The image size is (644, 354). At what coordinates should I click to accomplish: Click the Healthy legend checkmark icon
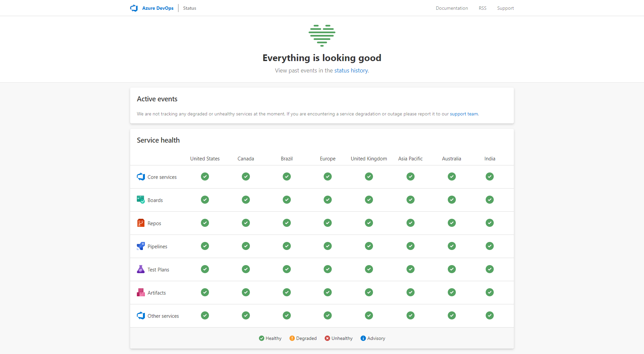[262, 338]
